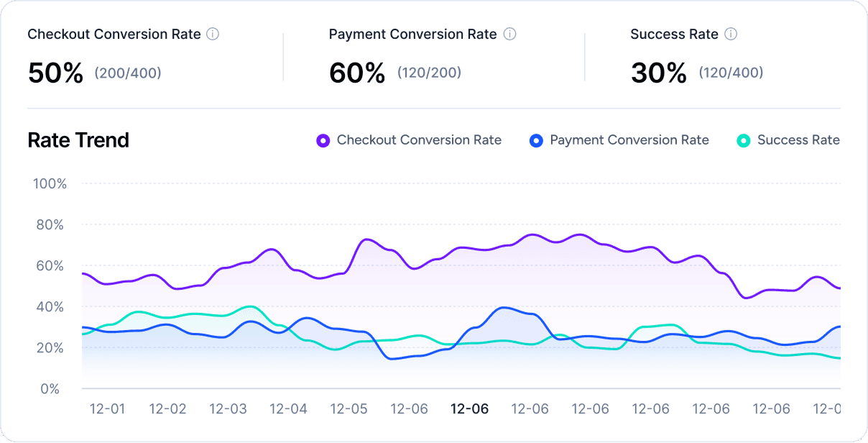Click the blue legend marker circle
Image resolution: width=868 pixels, height=443 pixels.
click(x=536, y=141)
